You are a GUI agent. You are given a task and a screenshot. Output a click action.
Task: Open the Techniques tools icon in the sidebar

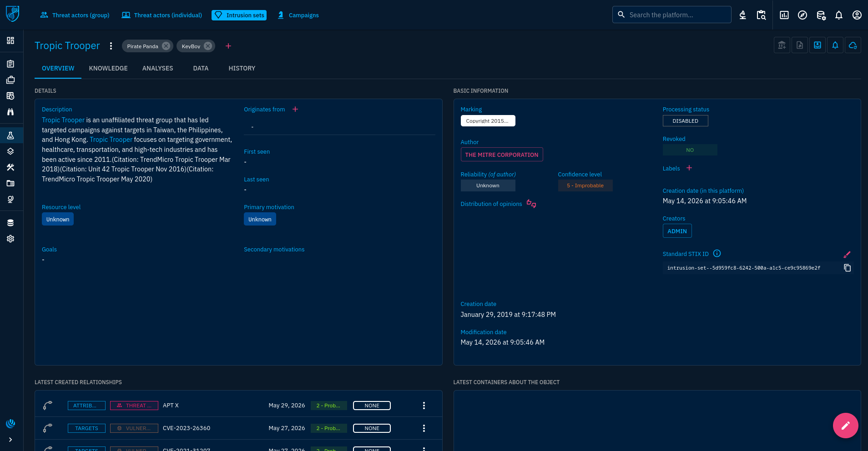pyautogui.click(x=10, y=167)
